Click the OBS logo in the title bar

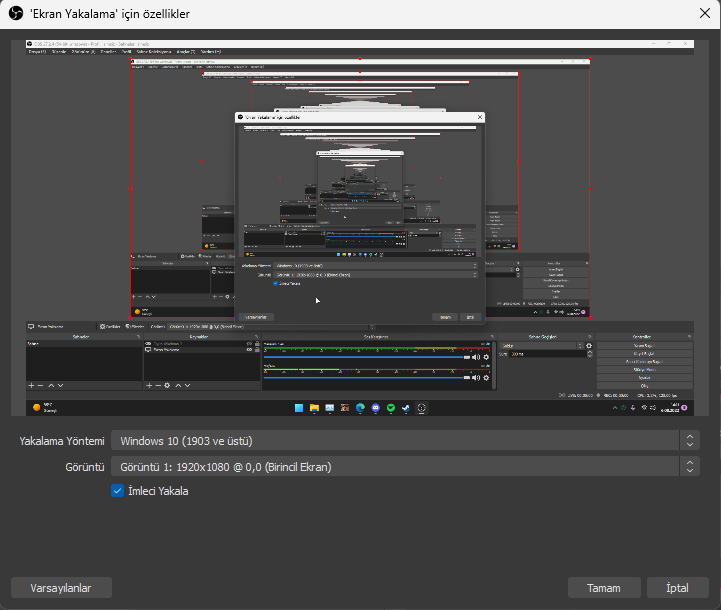click(x=16, y=13)
